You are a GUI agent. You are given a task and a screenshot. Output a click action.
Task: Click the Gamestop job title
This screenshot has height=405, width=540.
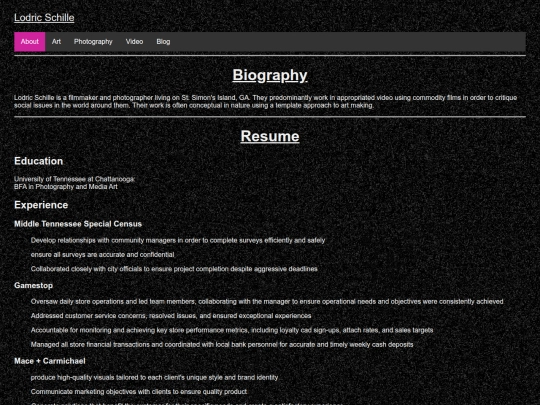tap(33, 285)
